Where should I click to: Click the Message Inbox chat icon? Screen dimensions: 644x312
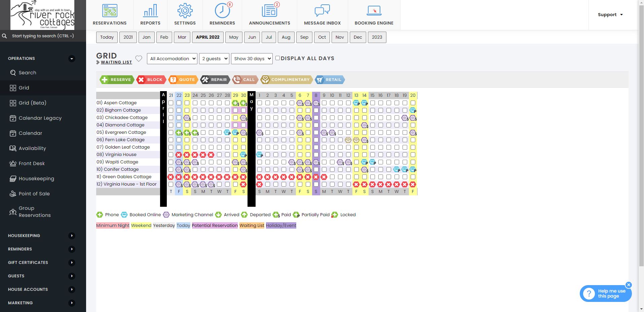(322, 11)
